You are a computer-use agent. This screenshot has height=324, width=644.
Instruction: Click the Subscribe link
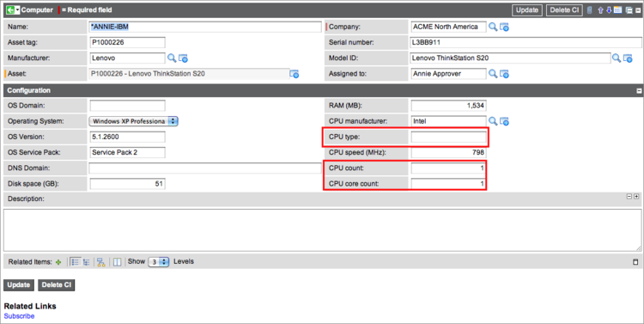coord(19,316)
